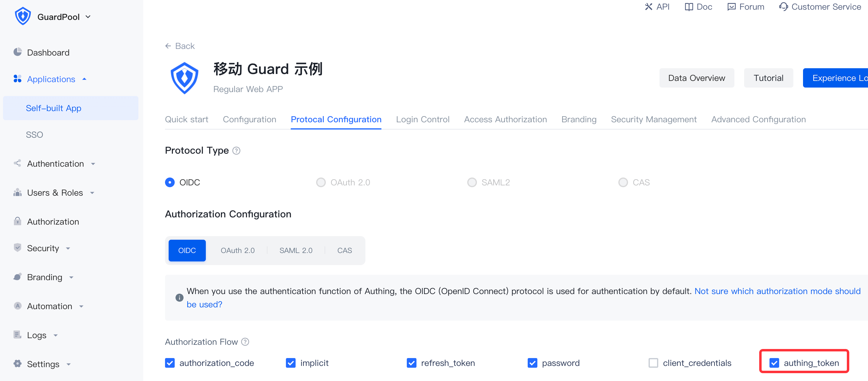868x381 pixels.
Task: Click the Dashboard pie chart icon
Action: (x=18, y=52)
